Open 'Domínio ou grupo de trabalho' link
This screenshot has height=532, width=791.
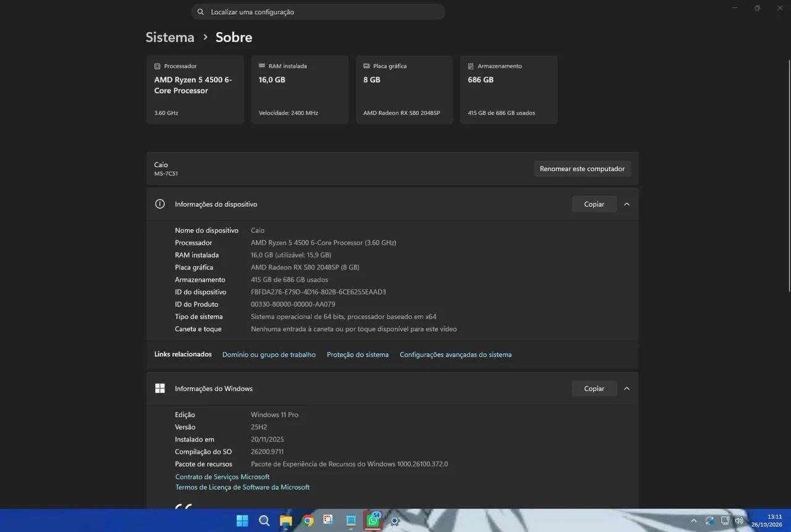269,355
